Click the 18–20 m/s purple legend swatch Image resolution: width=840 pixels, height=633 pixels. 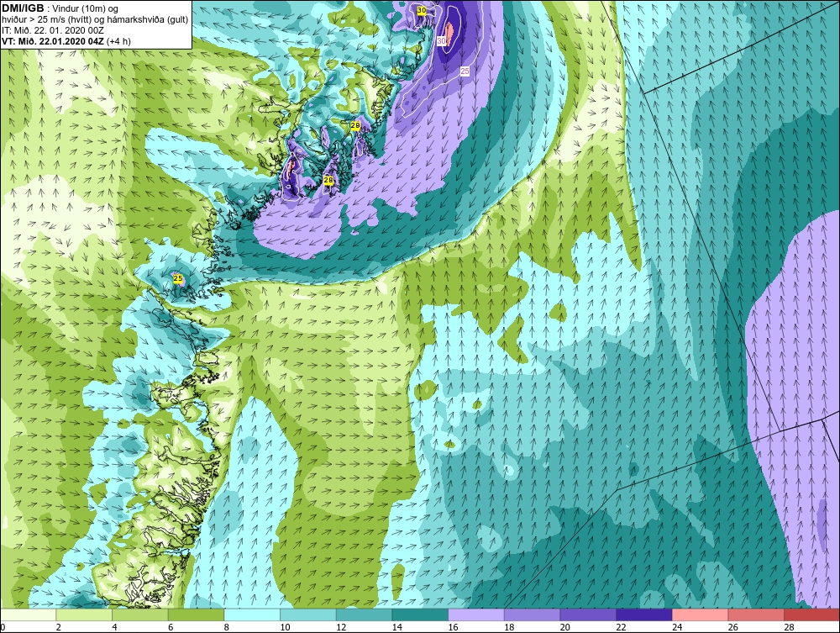coord(532,615)
